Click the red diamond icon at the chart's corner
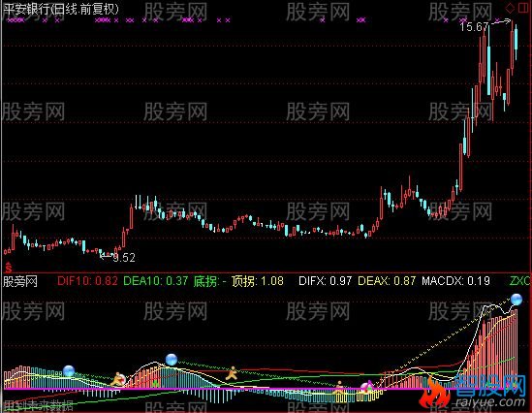Screen dimensions: 532x413 [510, 8]
